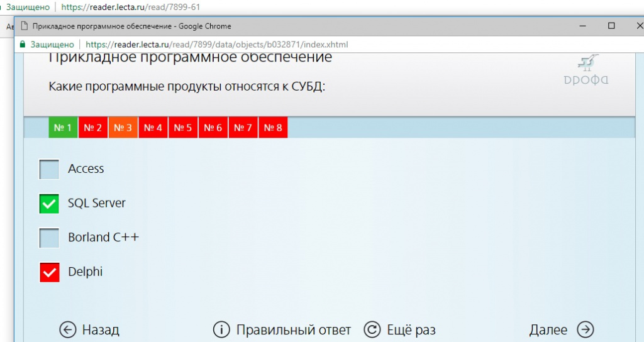Click the popup window address bar URL
This screenshot has height=342, width=644.
click(217, 45)
